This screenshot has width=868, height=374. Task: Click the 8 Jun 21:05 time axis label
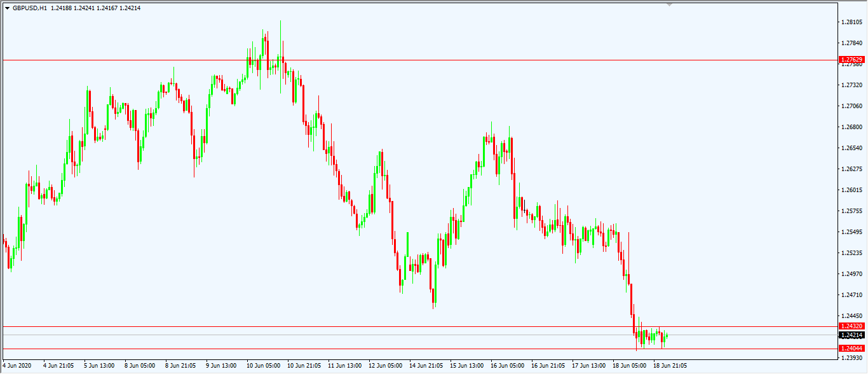180,366
